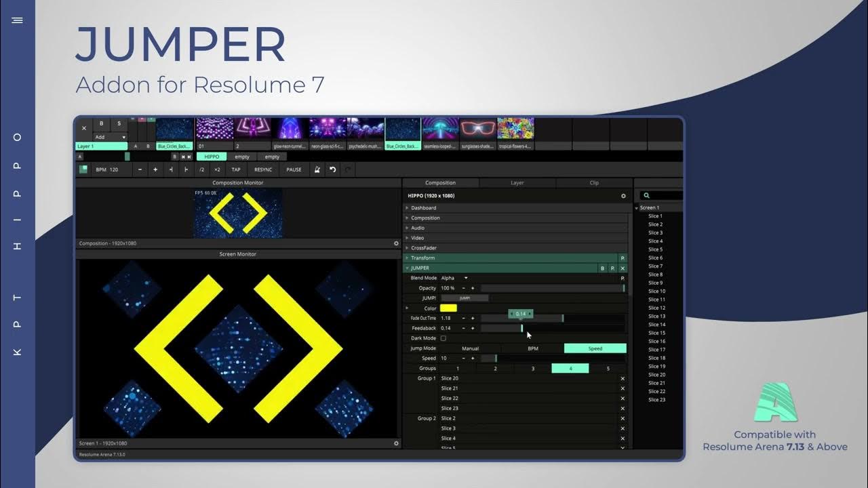Click the Transform preset P icon
Viewport: 868px width, 488px height.
pos(623,258)
